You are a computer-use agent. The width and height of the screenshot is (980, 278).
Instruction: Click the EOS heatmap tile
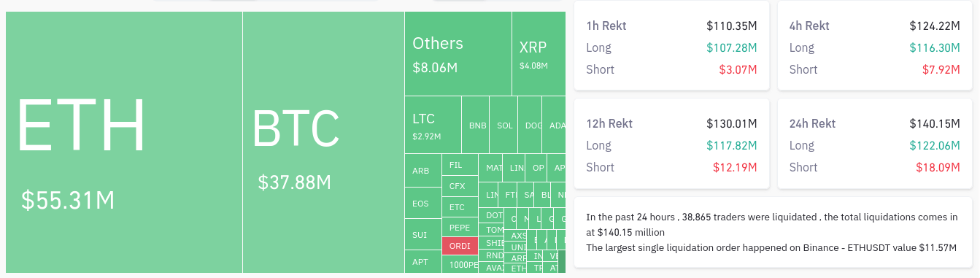pyautogui.click(x=423, y=204)
